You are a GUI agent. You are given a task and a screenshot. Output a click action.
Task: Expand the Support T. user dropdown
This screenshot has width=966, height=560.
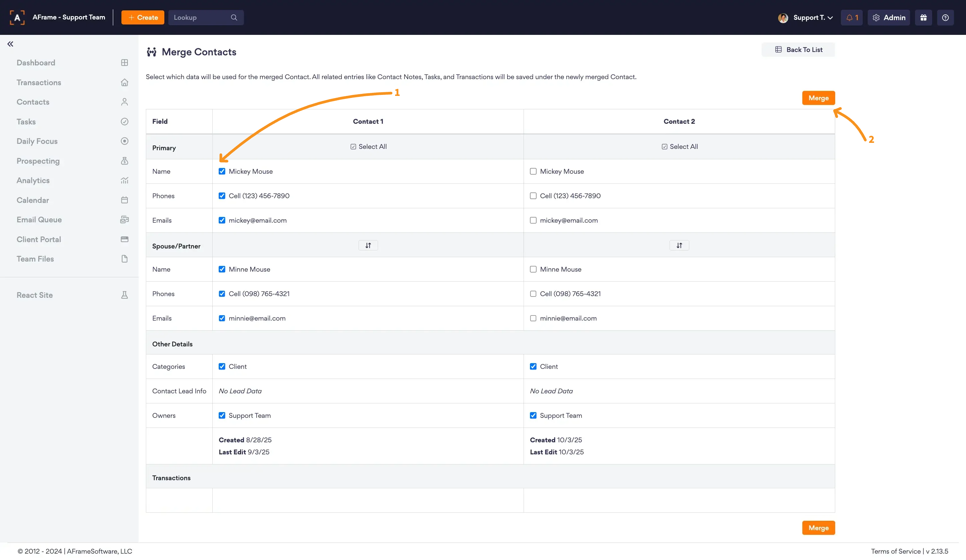pos(812,18)
